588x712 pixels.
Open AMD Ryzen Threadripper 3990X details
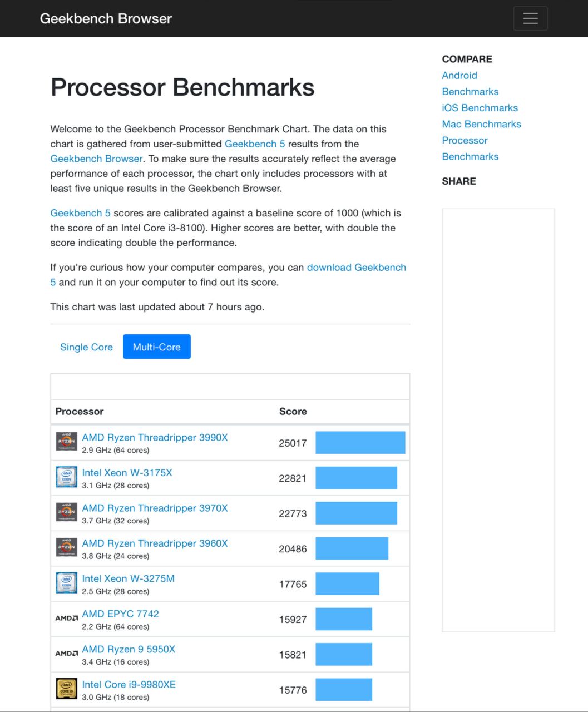tap(155, 437)
